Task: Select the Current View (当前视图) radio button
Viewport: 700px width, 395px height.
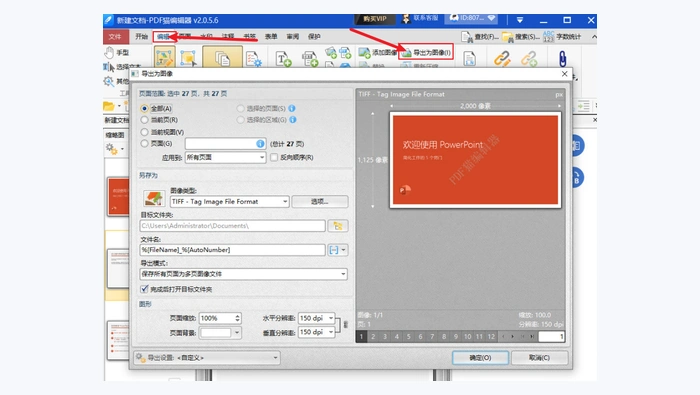Action: 144,132
